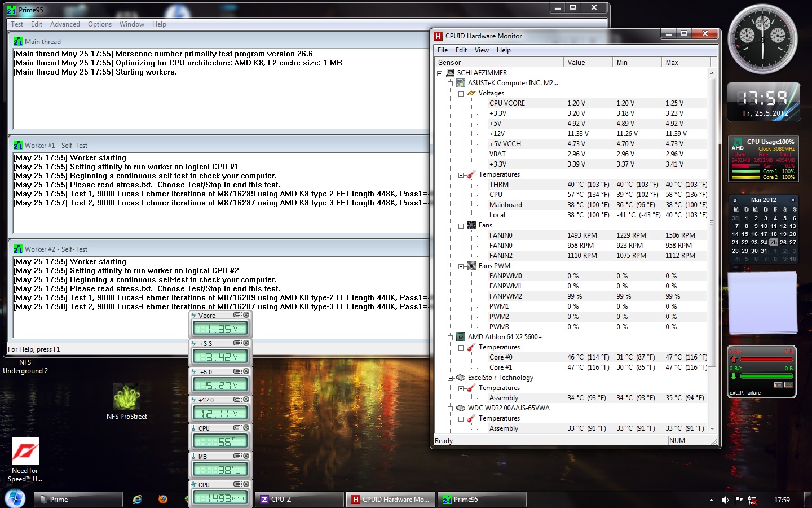The image size is (812, 508).
Task: Close the +12.0 voltage gadget
Action: click(246, 400)
